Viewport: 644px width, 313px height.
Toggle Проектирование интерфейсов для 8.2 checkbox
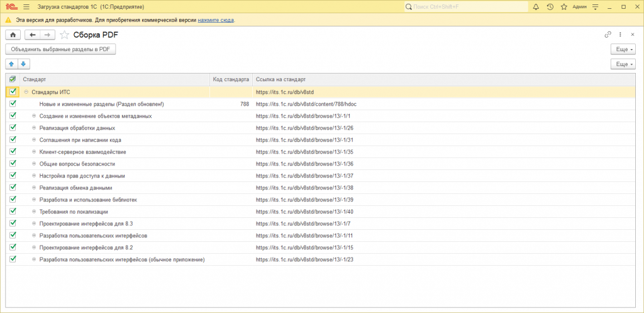click(x=13, y=247)
